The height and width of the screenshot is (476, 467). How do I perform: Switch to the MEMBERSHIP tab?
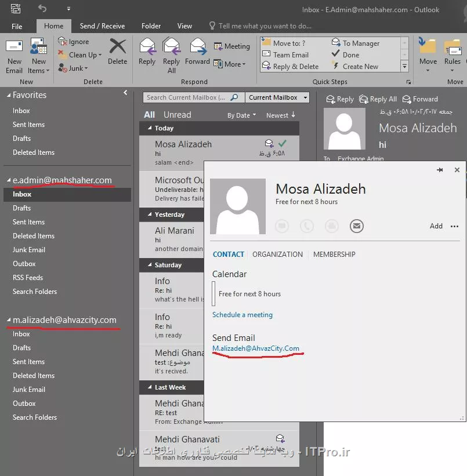click(334, 255)
